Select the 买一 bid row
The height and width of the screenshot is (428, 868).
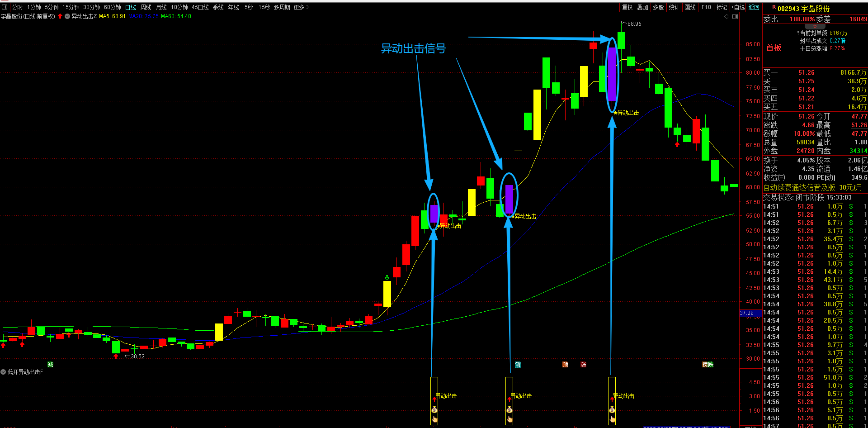pyautogui.click(x=815, y=72)
